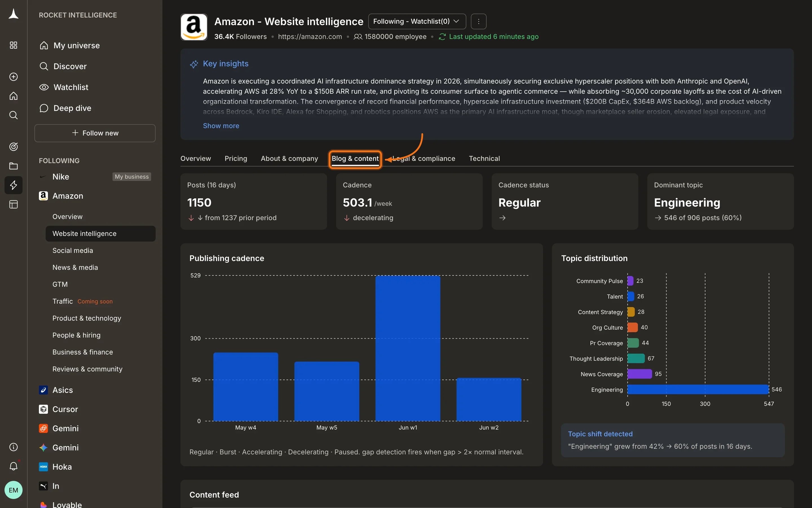
Task: Open the https://amazon.com link
Action: pos(310,37)
